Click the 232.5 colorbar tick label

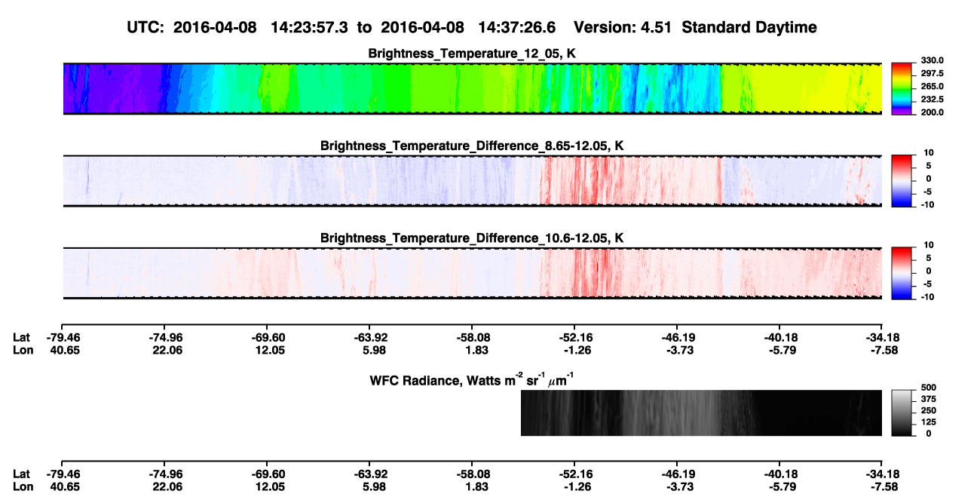(931, 100)
